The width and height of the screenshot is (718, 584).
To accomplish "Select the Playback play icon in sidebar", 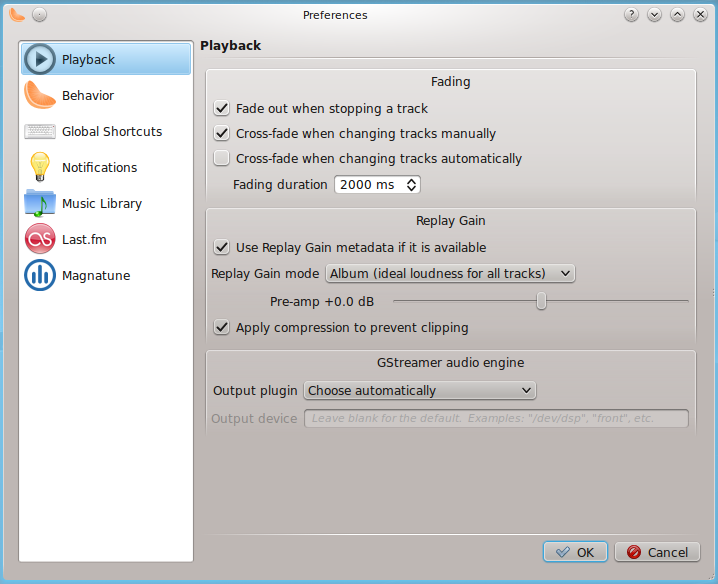I will tap(40, 60).
